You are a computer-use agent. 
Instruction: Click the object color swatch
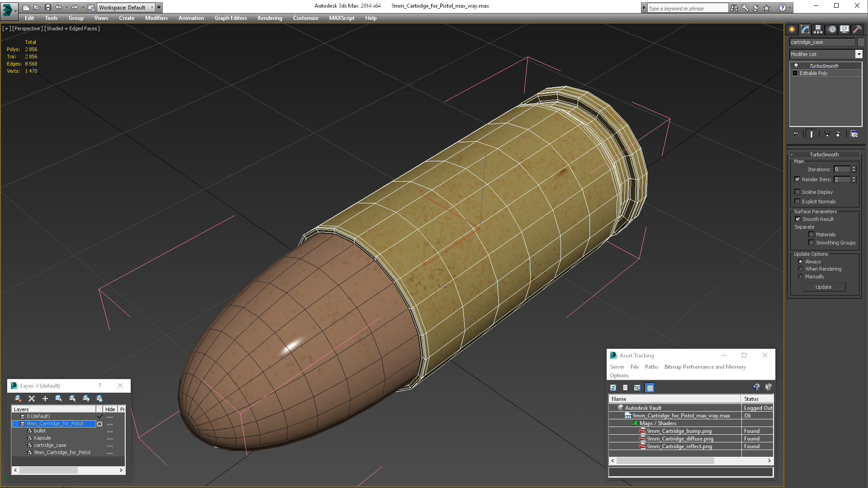(x=861, y=42)
